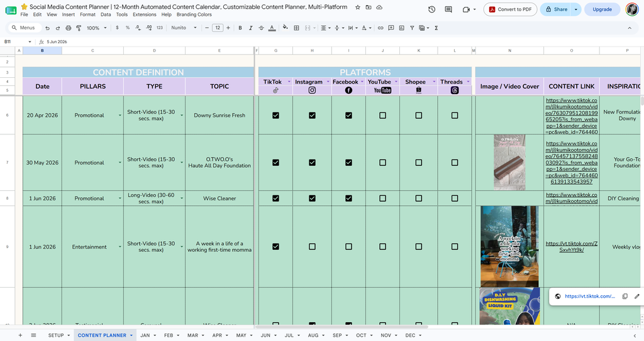The width and height of the screenshot is (644, 341).
Task: Copy the hovered TikTok link
Action: [x=625, y=296]
